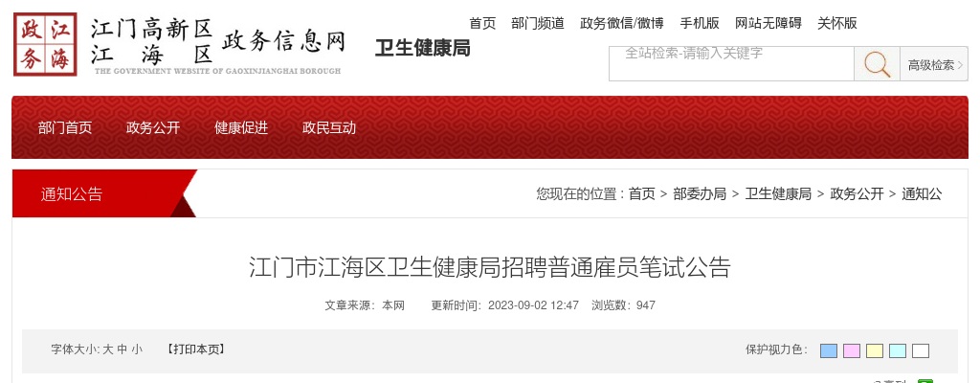Viewport: 980px width, 383px height.
Task: Click 首页 in the top links
Action: coord(482,23)
